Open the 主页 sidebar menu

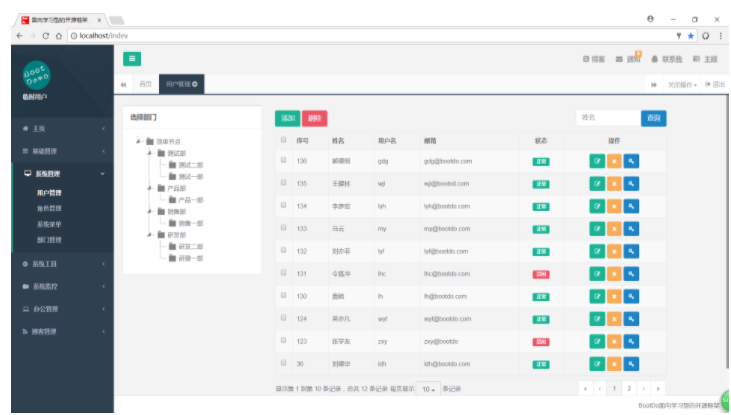[x=62, y=129]
